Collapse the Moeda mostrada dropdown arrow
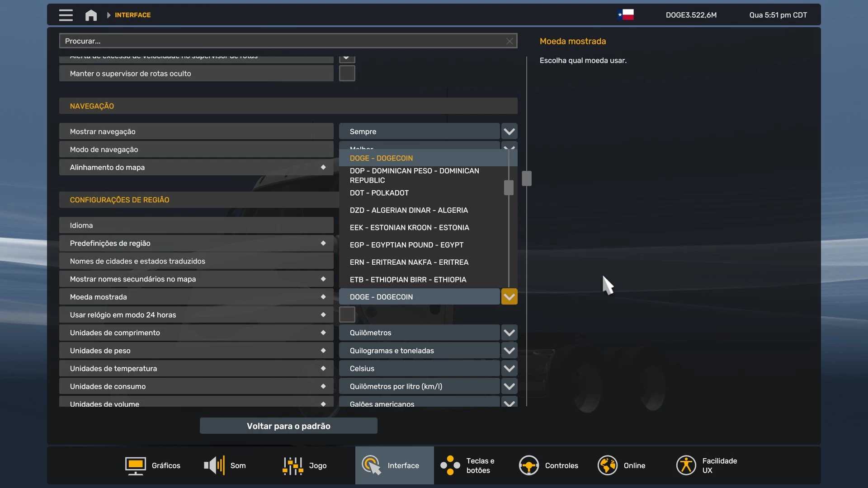 (x=509, y=297)
